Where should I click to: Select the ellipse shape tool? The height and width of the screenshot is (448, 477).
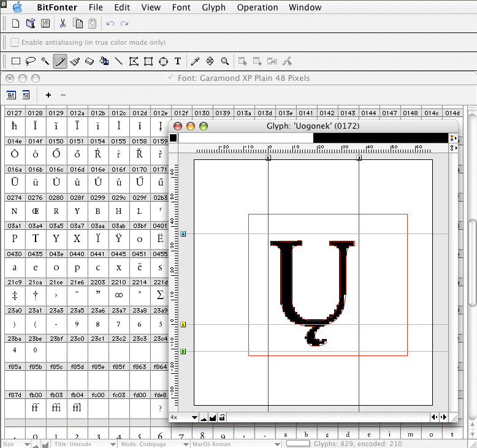coord(163,61)
